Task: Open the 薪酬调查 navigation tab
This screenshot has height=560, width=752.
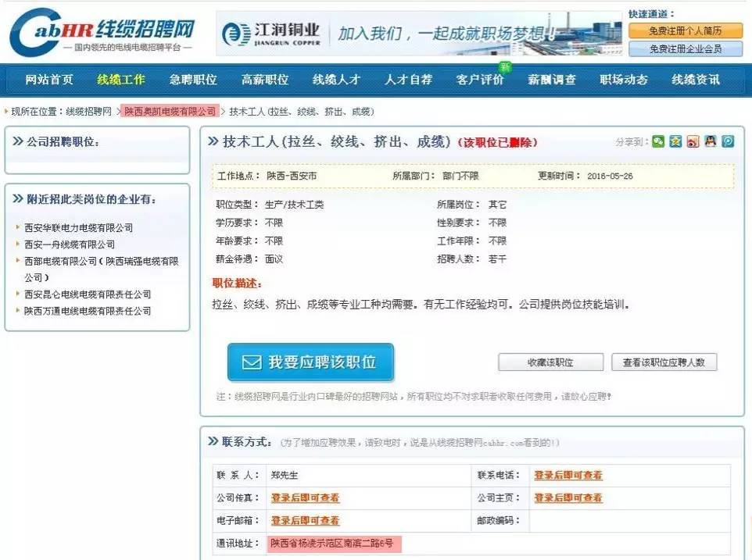Action: coord(552,80)
